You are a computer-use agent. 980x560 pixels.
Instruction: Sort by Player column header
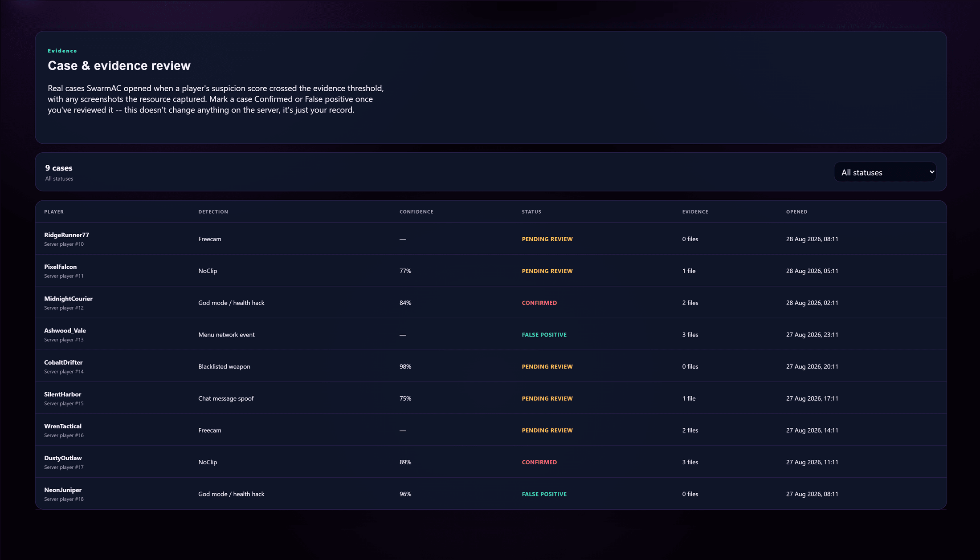54,212
